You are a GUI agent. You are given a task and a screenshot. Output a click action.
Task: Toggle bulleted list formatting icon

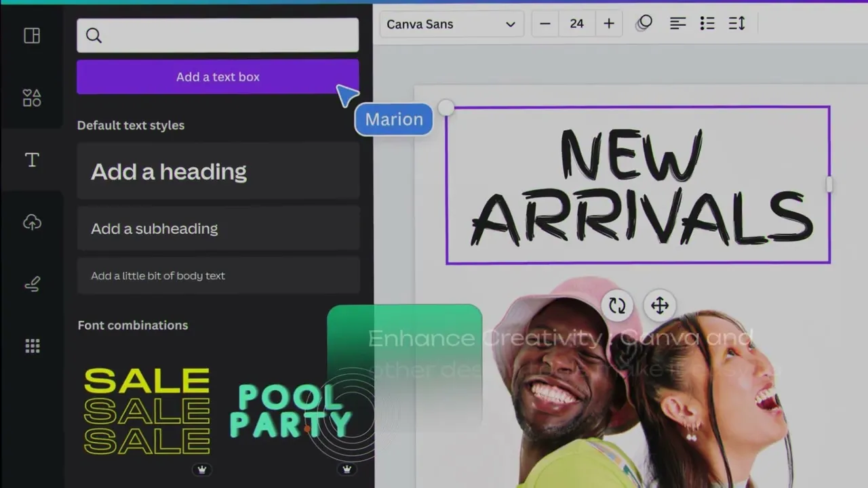pos(707,24)
